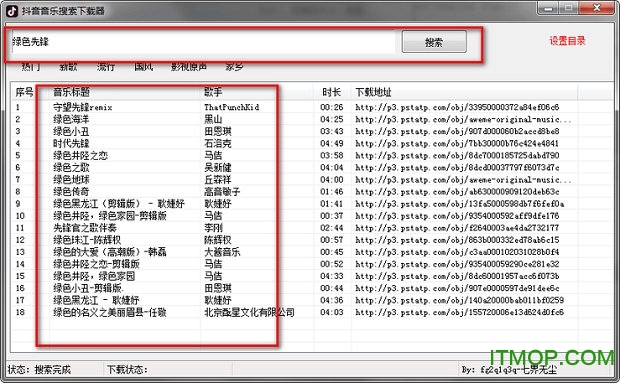Click the download URL in row 1
Screen dimensions: 620x383
click(x=457, y=107)
